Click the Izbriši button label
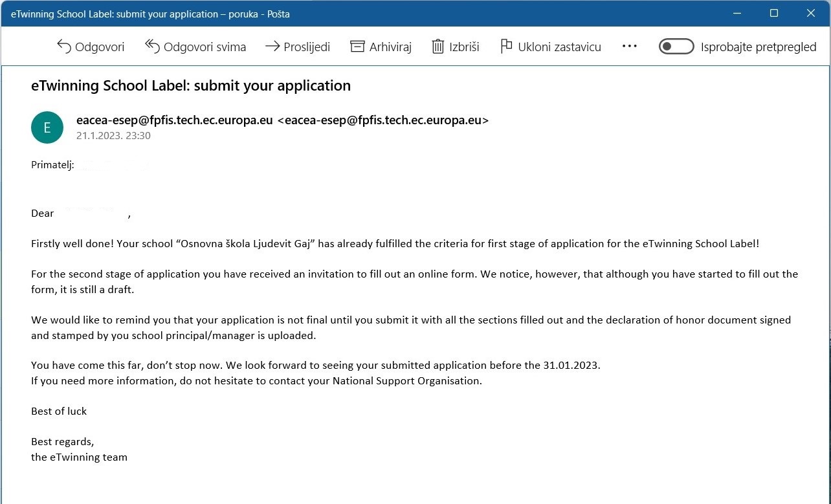831x504 pixels. click(464, 47)
